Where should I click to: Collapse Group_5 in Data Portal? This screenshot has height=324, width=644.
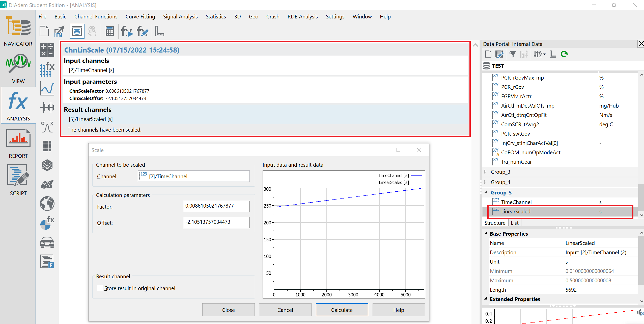click(x=485, y=192)
